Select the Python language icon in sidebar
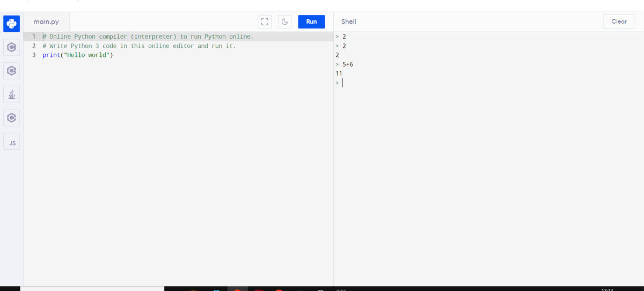The width and height of the screenshot is (644, 291). point(12,24)
